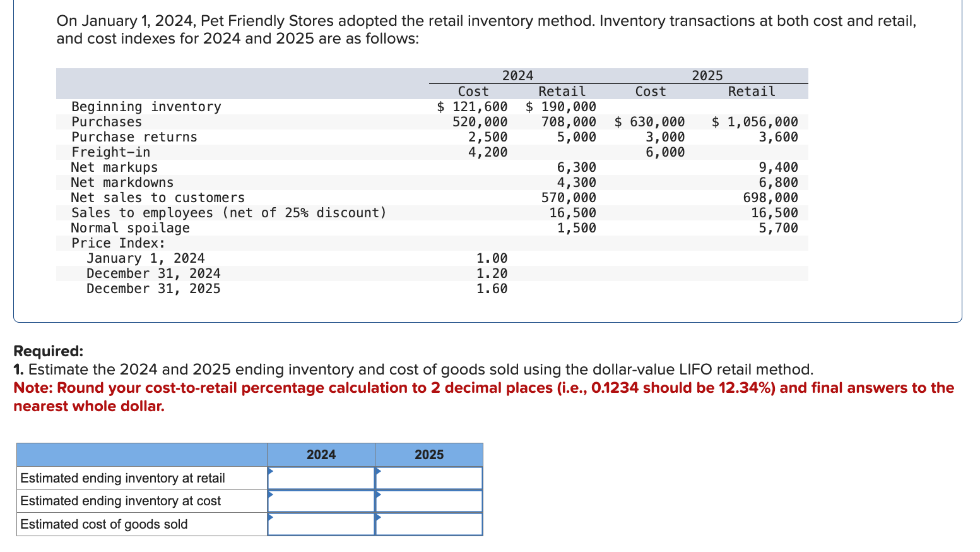Click the 2024 year header in data table
Image resolution: width=980 pixels, height=552 pixels.
pos(517,76)
